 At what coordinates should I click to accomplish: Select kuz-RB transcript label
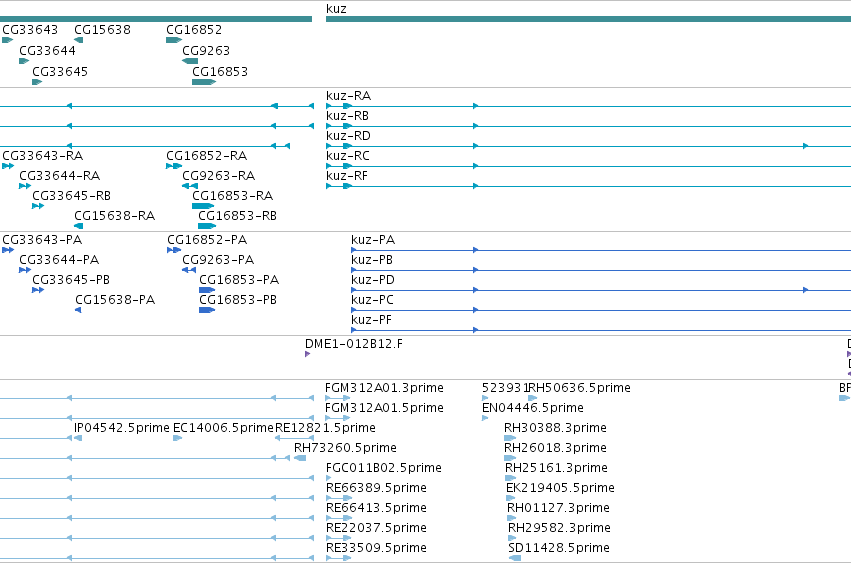[347, 116]
